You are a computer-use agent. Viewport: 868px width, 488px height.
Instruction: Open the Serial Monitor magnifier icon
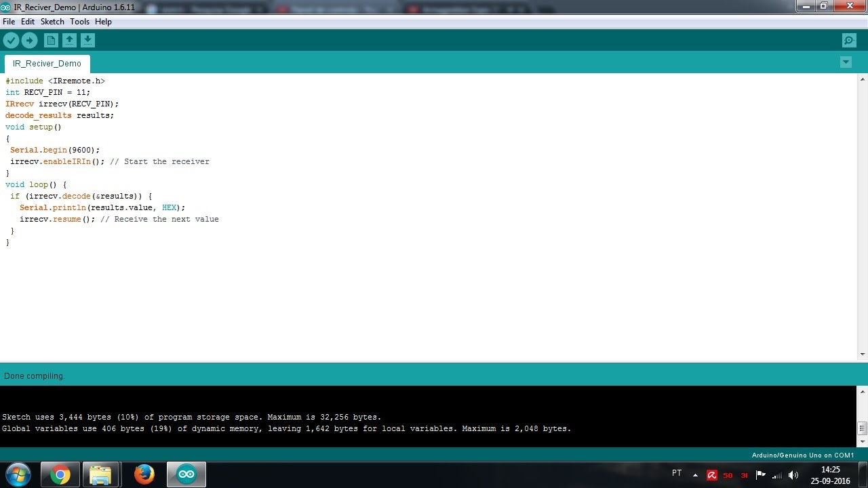pyautogui.click(x=849, y=41)
